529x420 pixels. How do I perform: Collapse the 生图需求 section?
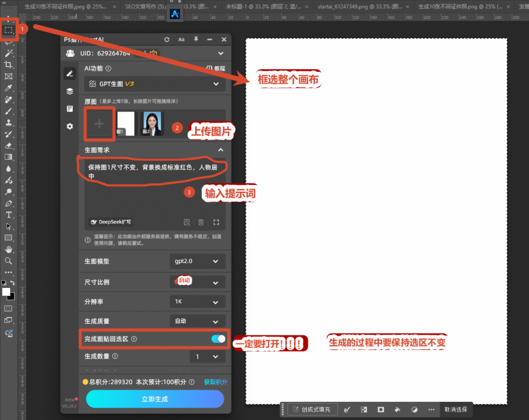(x=221, y=150)
